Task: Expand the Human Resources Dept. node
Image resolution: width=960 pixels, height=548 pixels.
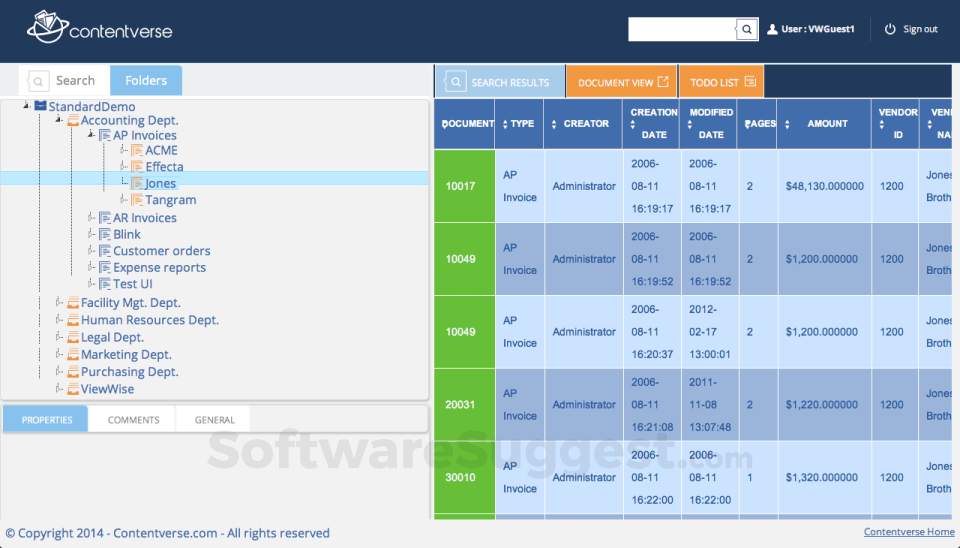Action: pos(59,319)
